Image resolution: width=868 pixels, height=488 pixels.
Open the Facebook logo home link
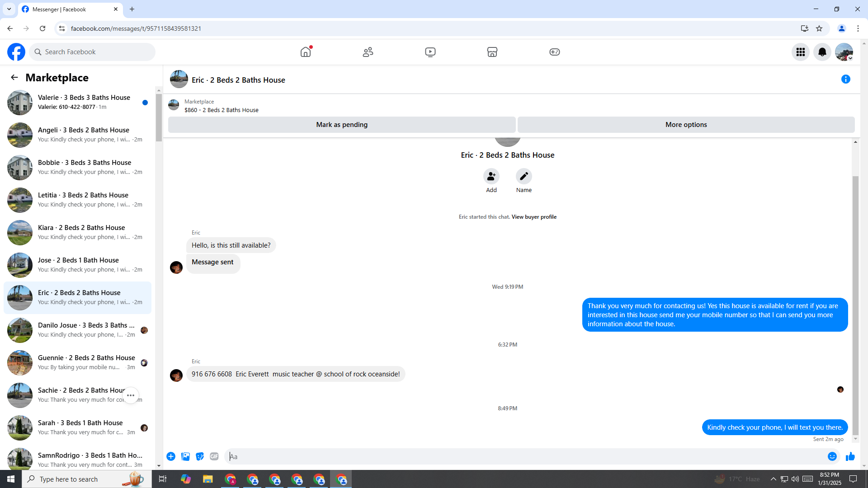click(16, 52)
